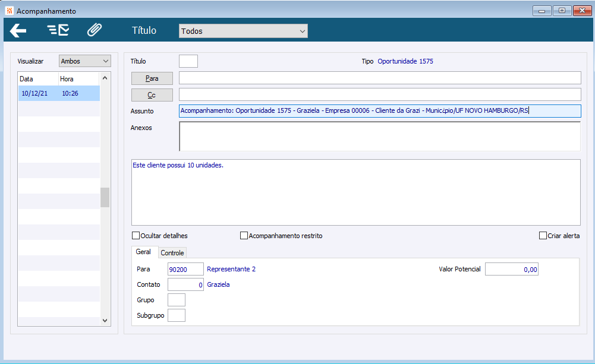The image size is (595, 364).
Task: Click the Data column header
Action: pyautogui.click(x=38, y=79)
